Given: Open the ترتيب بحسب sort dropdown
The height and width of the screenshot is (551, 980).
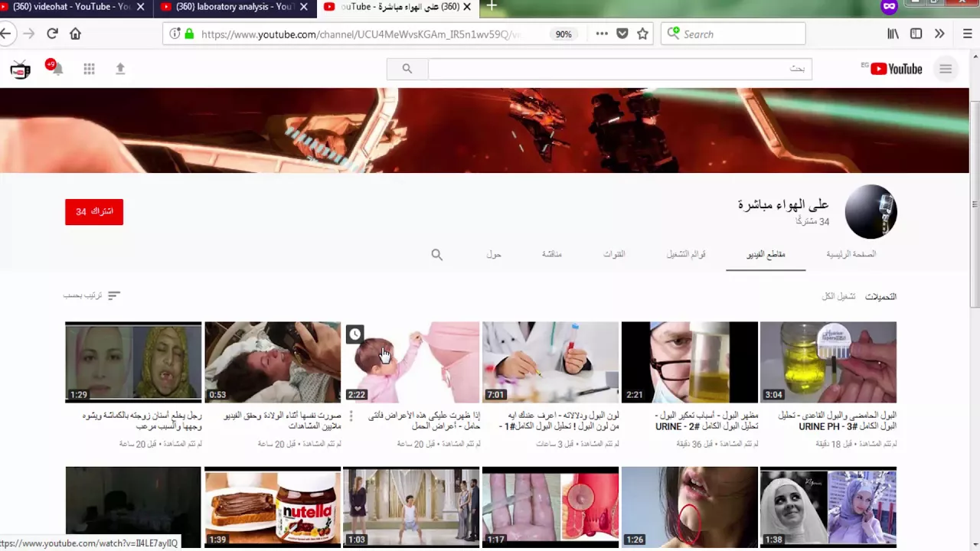Looking at the screenshot, I should point(92,295).
